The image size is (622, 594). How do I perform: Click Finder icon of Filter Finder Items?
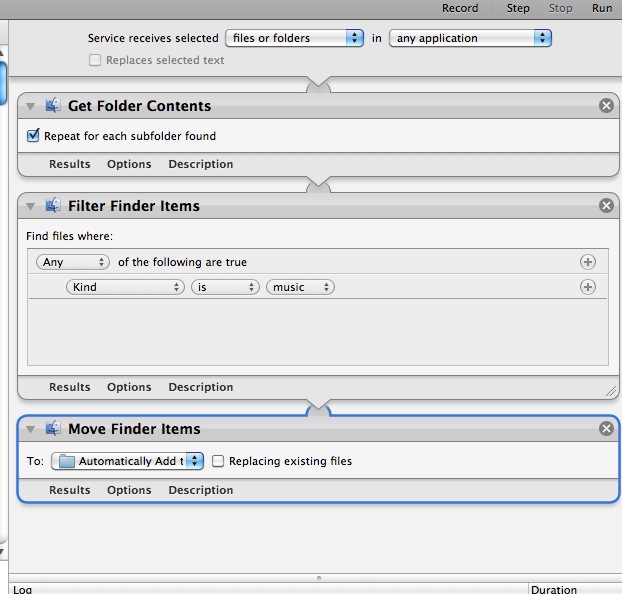tap(52, 206)
